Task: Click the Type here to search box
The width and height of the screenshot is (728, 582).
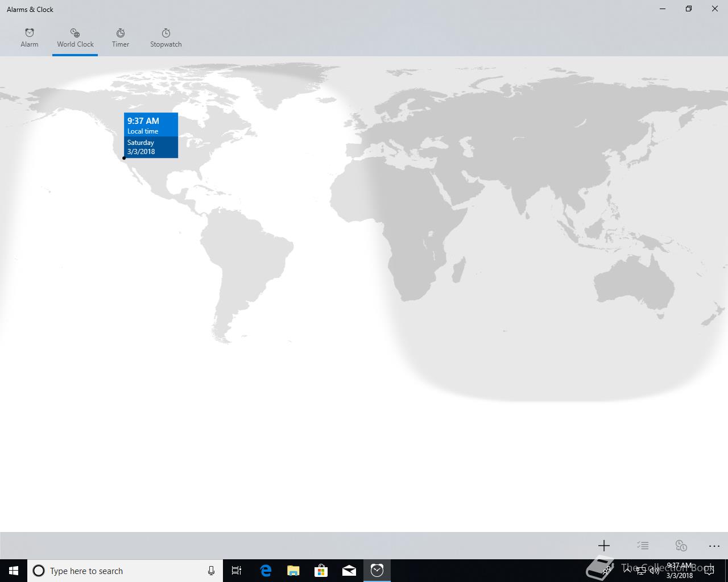Action: (125, 571)
